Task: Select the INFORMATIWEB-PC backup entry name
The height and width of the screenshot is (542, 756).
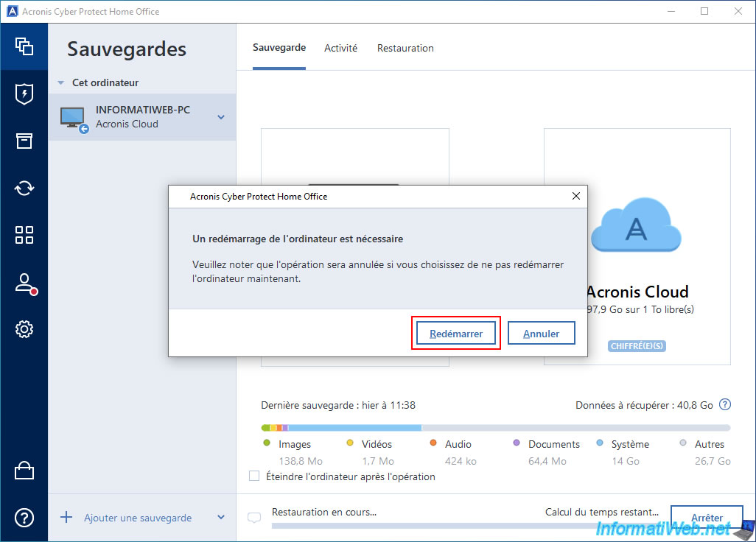Action: tap(143, 110)
